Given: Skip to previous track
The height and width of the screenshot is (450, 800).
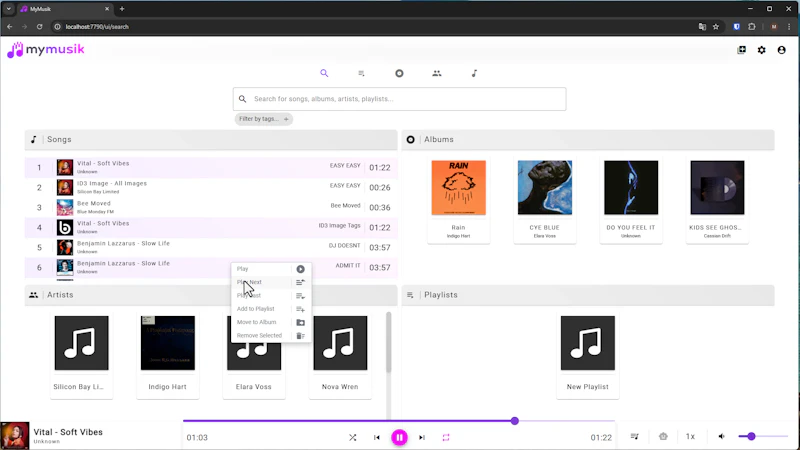Looking at the screenshot, I should pyautogui.click(x=377, y=437).
